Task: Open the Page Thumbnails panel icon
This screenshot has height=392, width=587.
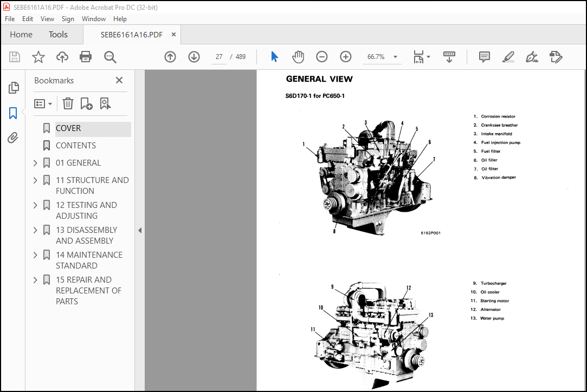Action: coord(14,88)
